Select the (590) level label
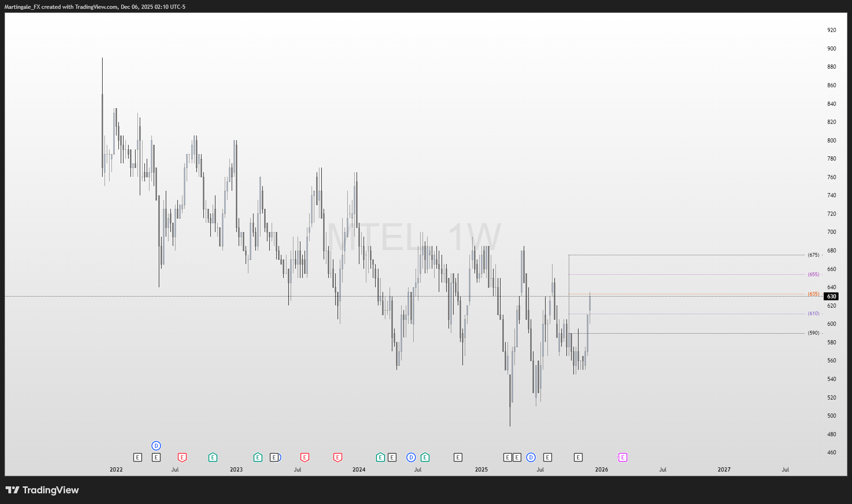Image resolution: width=852 pixels, height=504 pixels. 813,333
